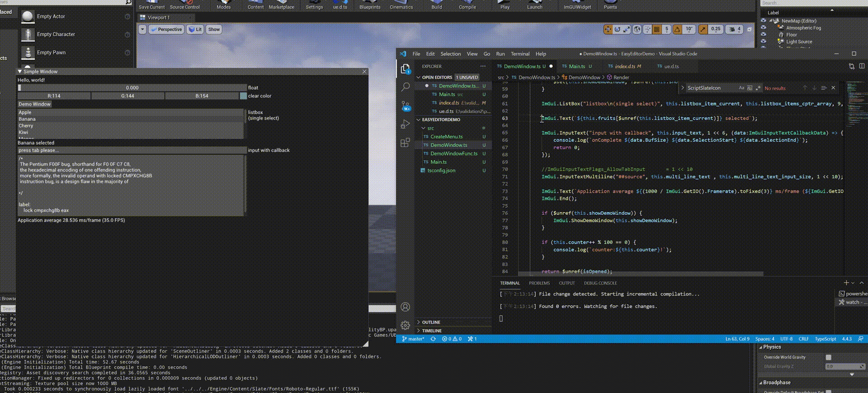Click the R:114 color component slider
This screenshot has width=868, height=393.
point(54,96)
